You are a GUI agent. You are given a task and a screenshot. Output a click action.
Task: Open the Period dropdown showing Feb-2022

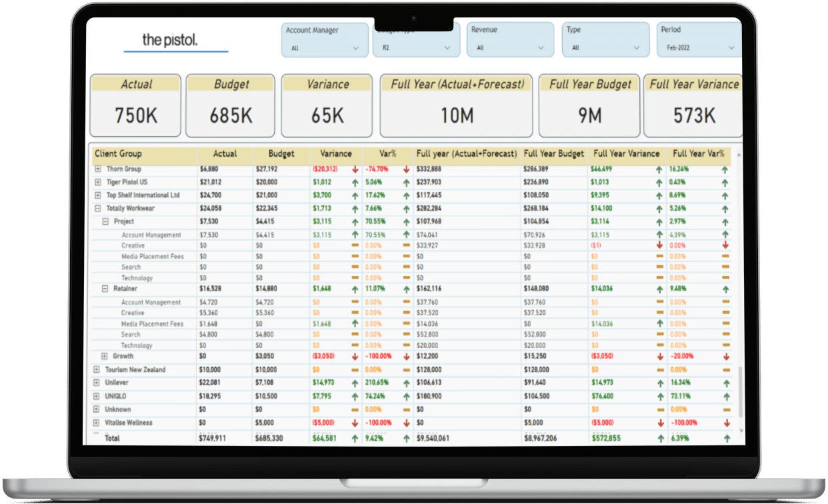coord(699,40)
